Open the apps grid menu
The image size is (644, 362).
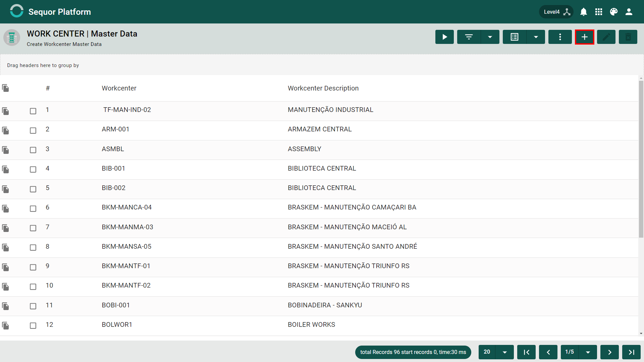pos(599,12)
